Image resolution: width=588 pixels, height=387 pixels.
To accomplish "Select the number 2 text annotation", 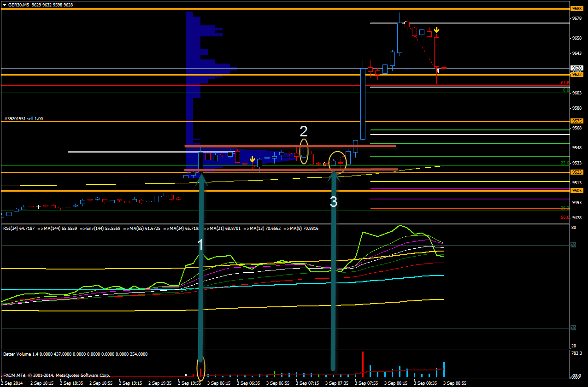I will 303,132.
